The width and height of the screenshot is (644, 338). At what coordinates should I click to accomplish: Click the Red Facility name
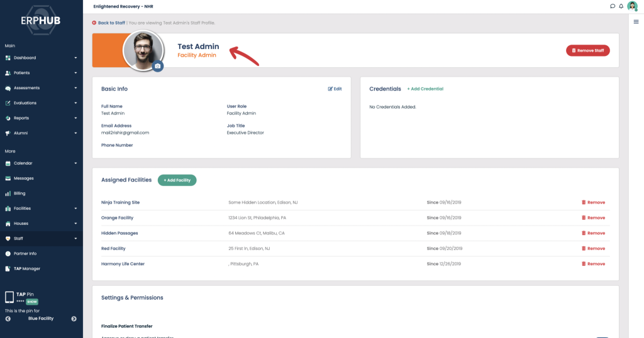(x=113, y=249)
